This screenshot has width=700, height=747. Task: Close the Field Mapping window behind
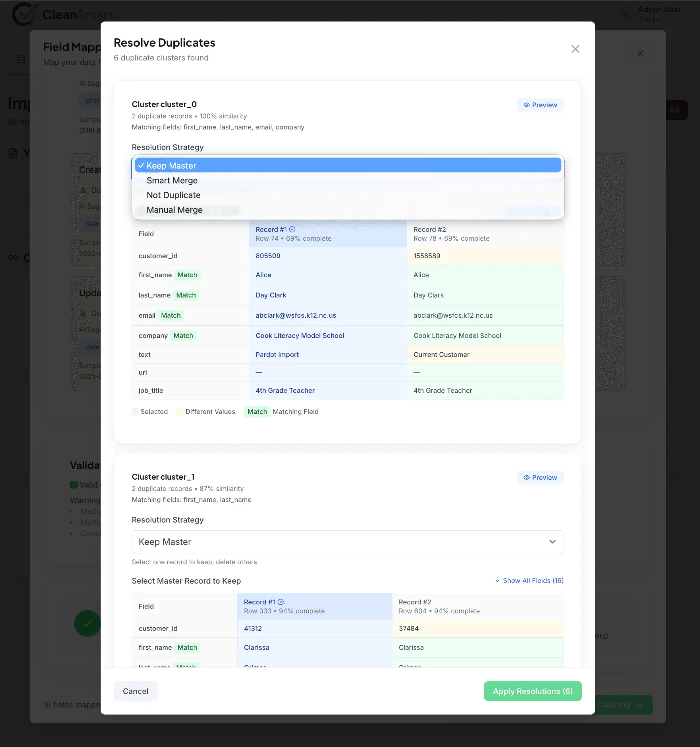640,53
